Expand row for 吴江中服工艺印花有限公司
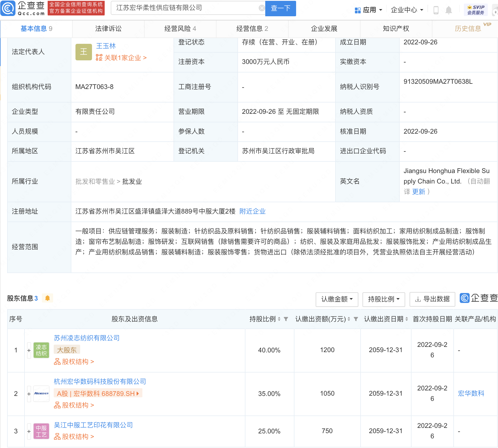 click(29, 431)
